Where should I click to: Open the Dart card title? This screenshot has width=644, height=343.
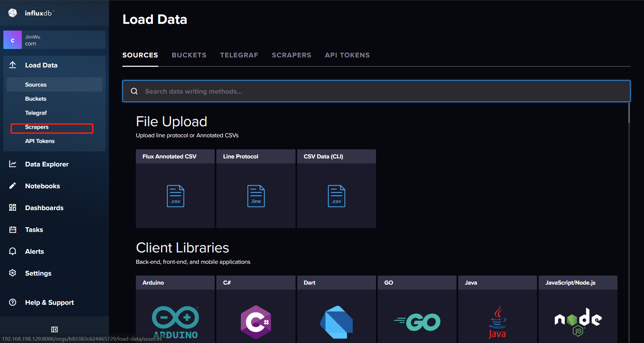(310, 283)
